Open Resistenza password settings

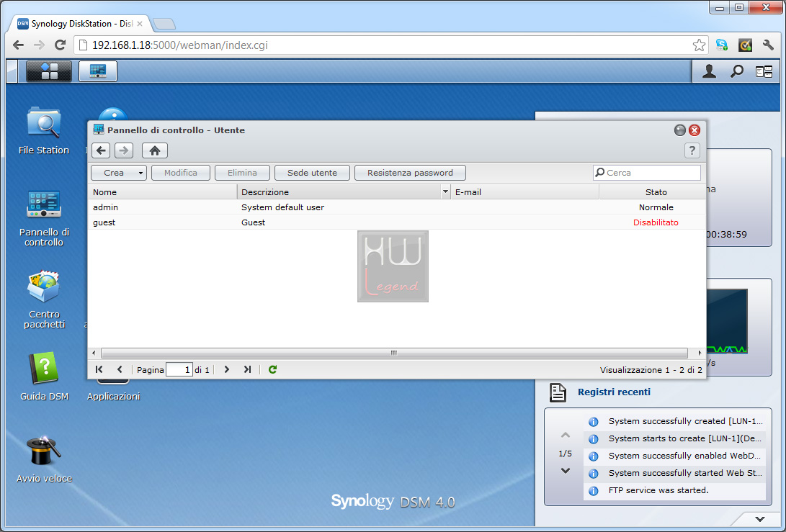410,173
